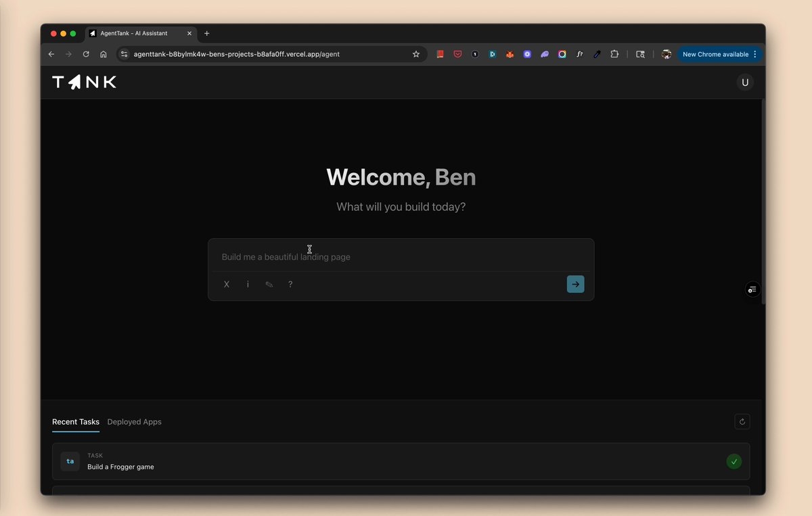Click the green checkmark on the Frogger task
The width and height of the screenshot is (812, 516).
coord(734,462)
